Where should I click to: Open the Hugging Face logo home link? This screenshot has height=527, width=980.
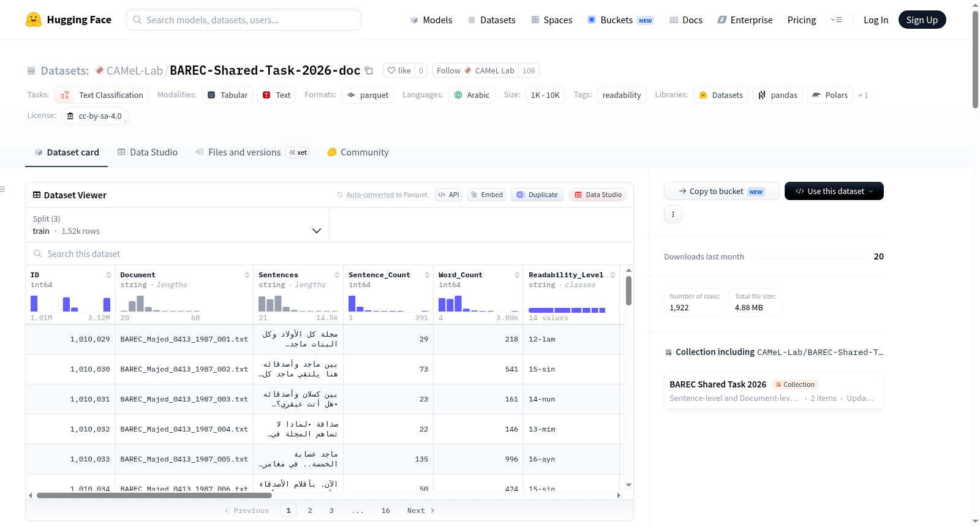69,20
